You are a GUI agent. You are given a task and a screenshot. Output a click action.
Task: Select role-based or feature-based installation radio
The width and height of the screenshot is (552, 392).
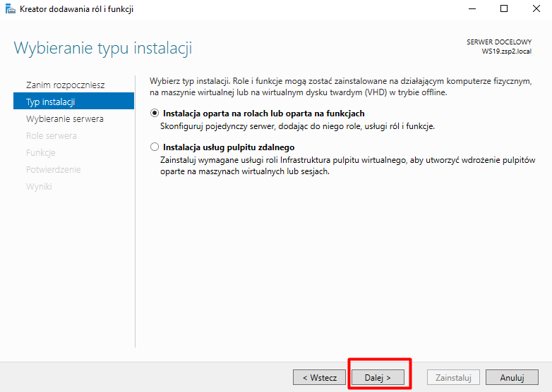(155, 113)
